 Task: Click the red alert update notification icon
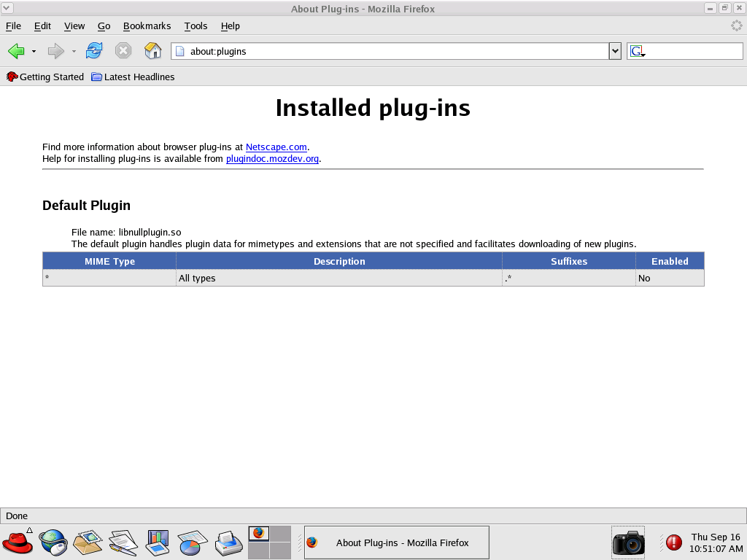(x=673, y=542)
